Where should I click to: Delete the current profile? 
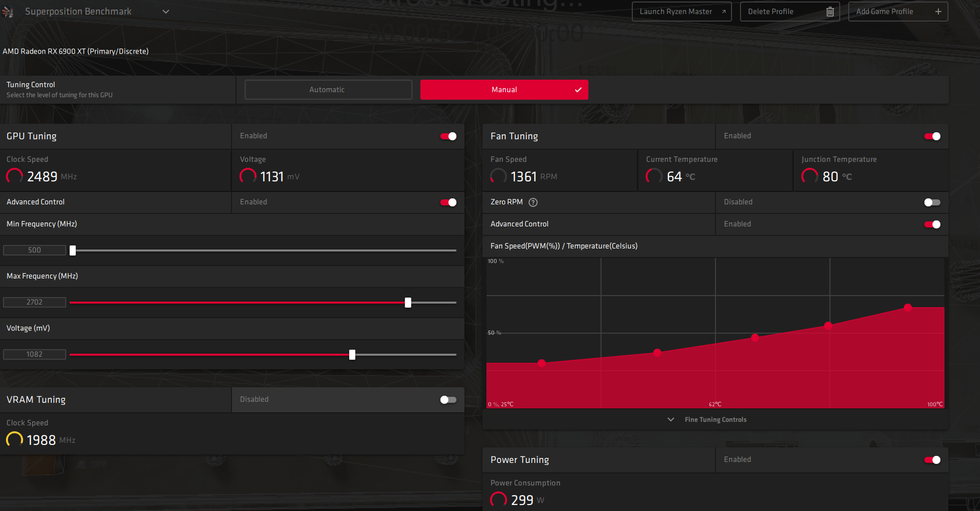(790, 12)
